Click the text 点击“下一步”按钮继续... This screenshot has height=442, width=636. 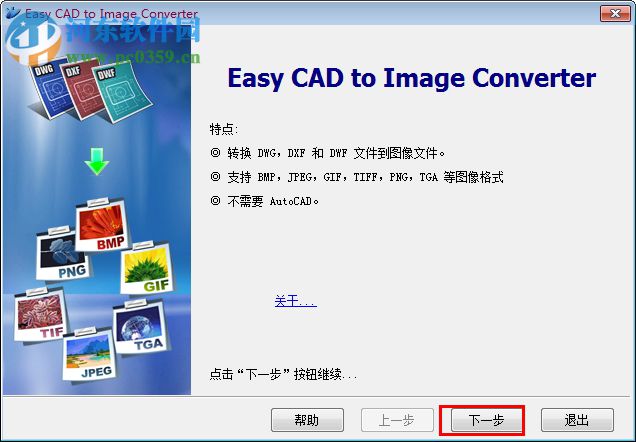[283, 374]
